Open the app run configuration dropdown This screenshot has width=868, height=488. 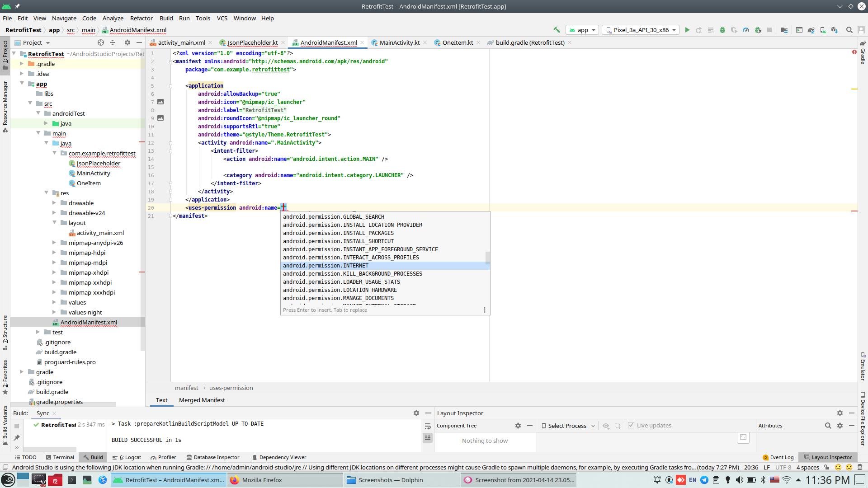click(x=583, y=30)
